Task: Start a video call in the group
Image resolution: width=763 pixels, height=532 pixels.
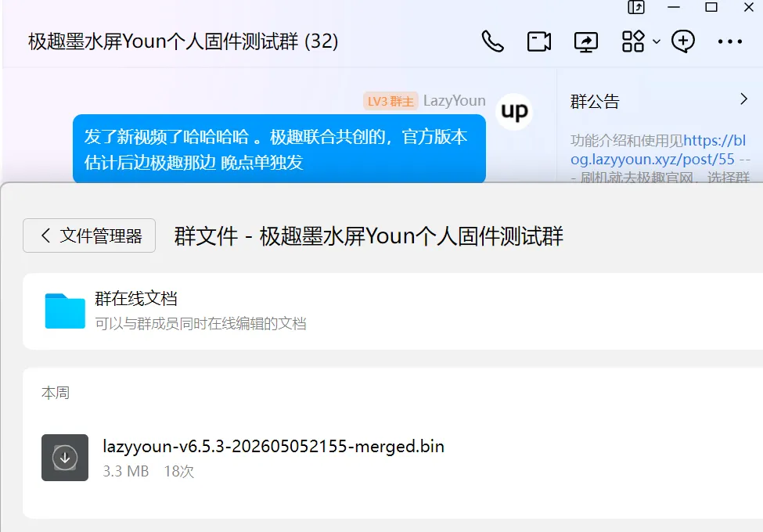Action: tap(539, 41)
